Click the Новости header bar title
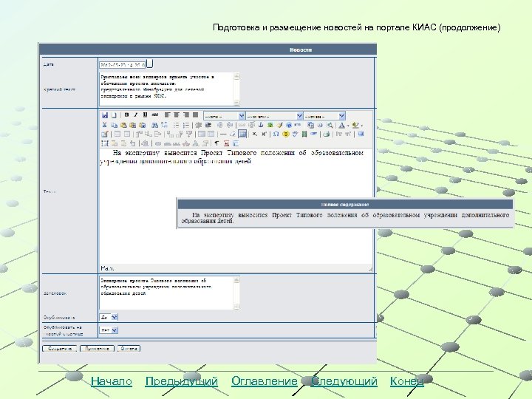This screenshot has height=399, width=532. [301, 50]
